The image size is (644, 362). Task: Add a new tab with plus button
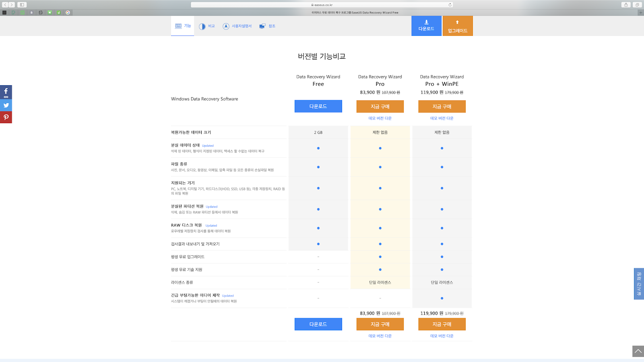click(x=641, y=12)
